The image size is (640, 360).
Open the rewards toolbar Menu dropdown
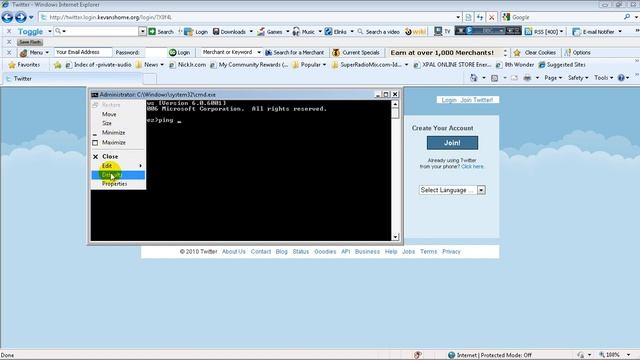[35, 53]
